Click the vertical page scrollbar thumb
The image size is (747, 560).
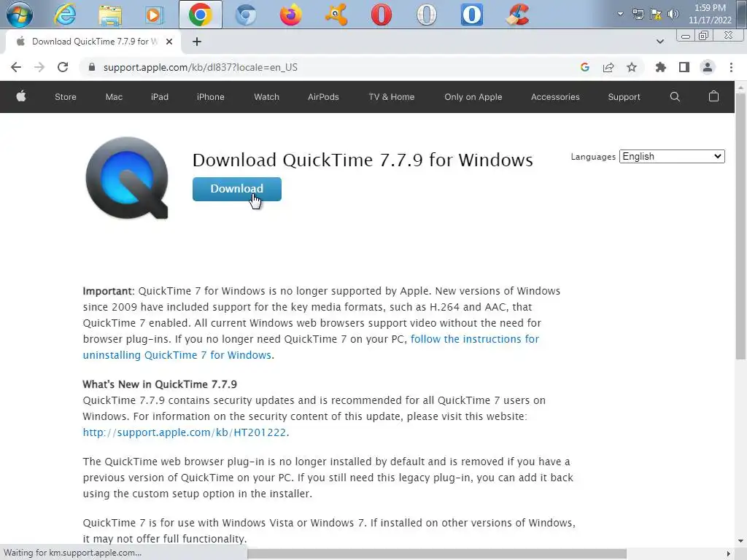click(740, 226)
